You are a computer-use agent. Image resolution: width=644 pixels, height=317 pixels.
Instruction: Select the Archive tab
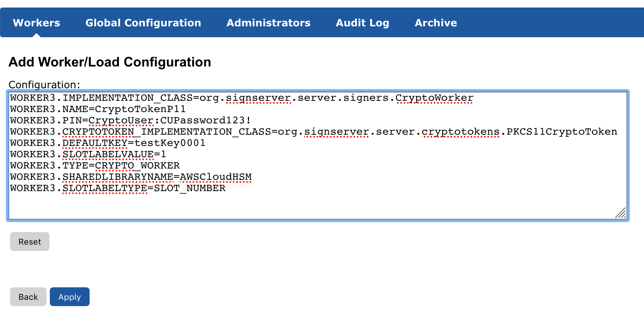tap(435, 23)
